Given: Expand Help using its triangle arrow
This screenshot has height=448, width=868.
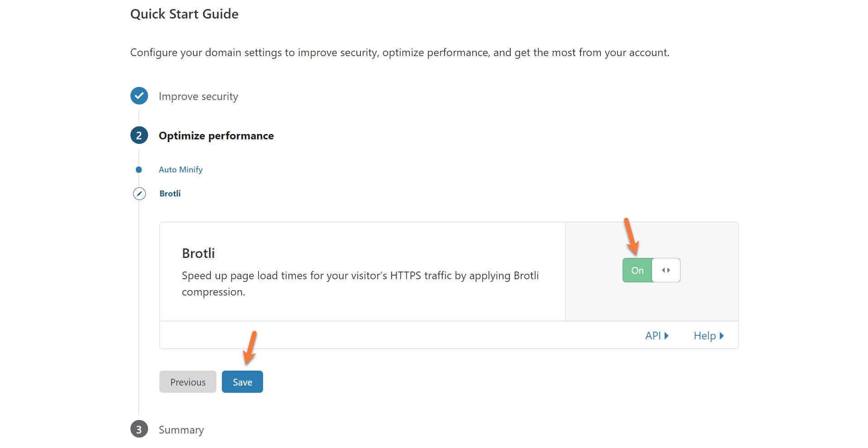Looking at the screenshot, I should pos(722,336).
